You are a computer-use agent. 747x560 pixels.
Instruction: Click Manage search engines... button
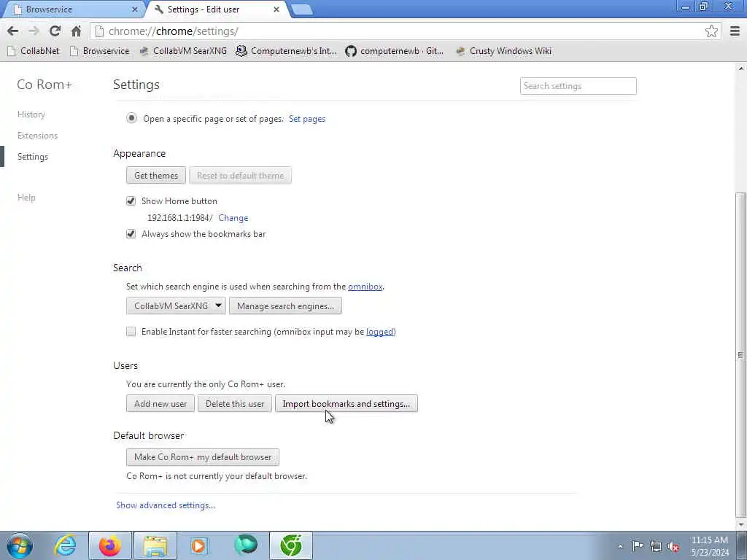[x=285, y=306]
